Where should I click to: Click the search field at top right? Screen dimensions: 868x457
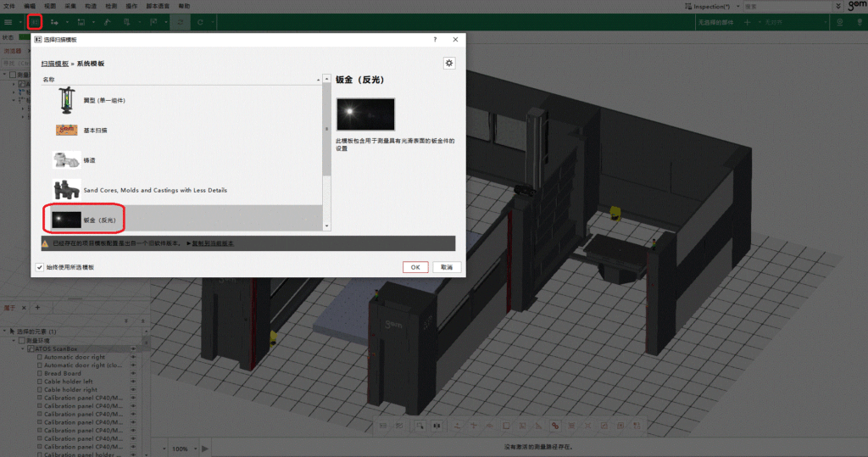click(786, 6)
